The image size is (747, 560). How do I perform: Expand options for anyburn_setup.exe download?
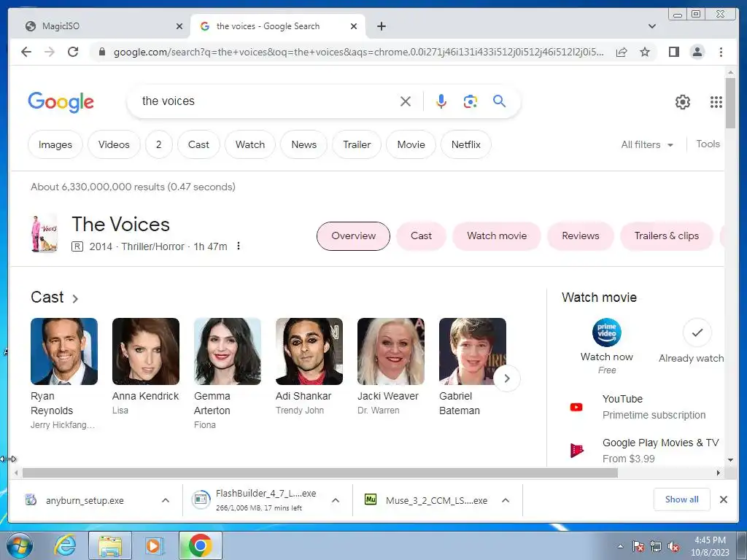coord(166,500)
